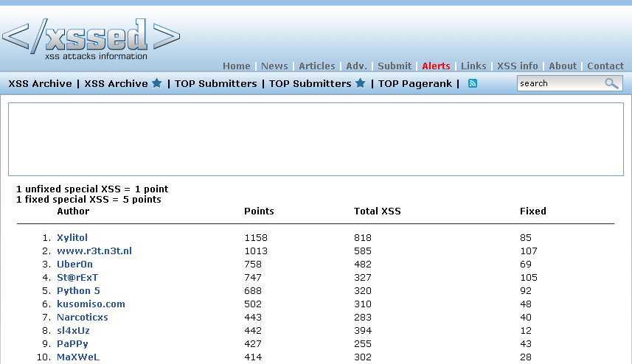Open author Xylitol's profile
The width and height of the screenshot is (632, 364).
(x=72, y=237)
